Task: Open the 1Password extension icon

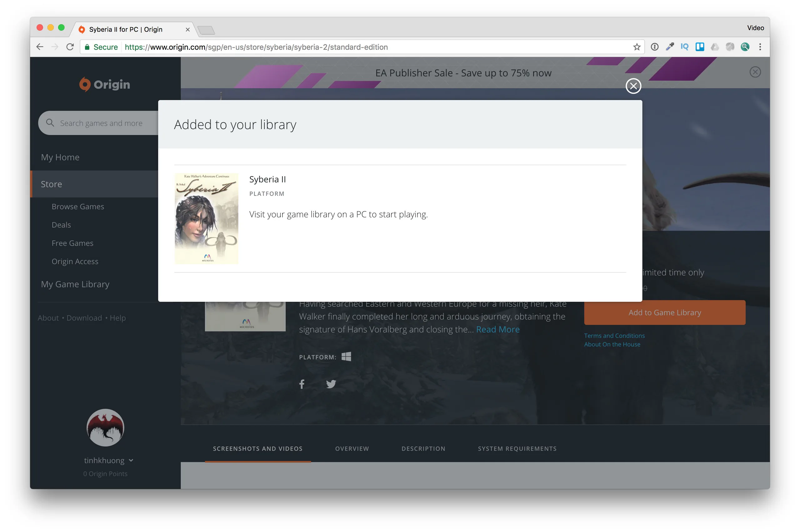Action: (654, 47)
